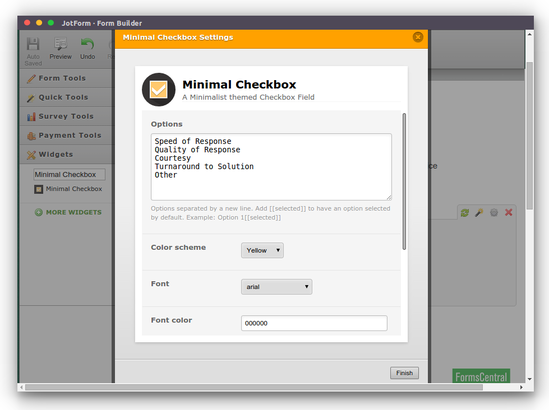Select Minimal Checkbox widget in sidebar list
549x410 pixels.
69,189
